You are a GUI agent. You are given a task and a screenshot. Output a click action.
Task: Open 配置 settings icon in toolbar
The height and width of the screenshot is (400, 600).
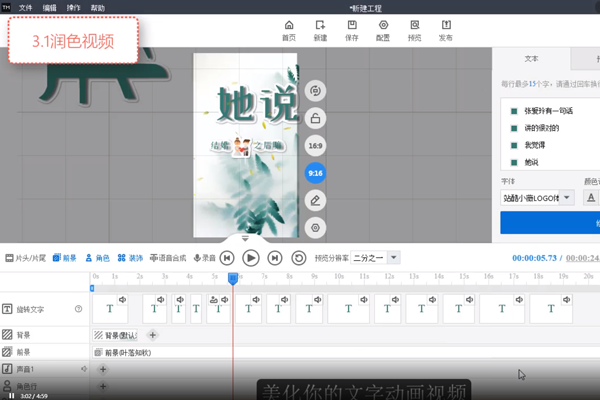[383, 25]
